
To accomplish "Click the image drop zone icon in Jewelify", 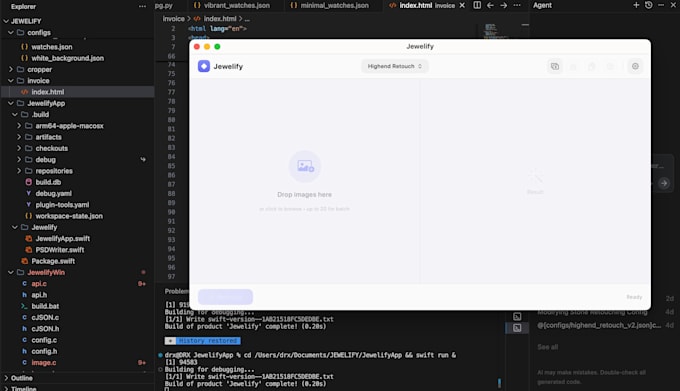I will point(305,166).
